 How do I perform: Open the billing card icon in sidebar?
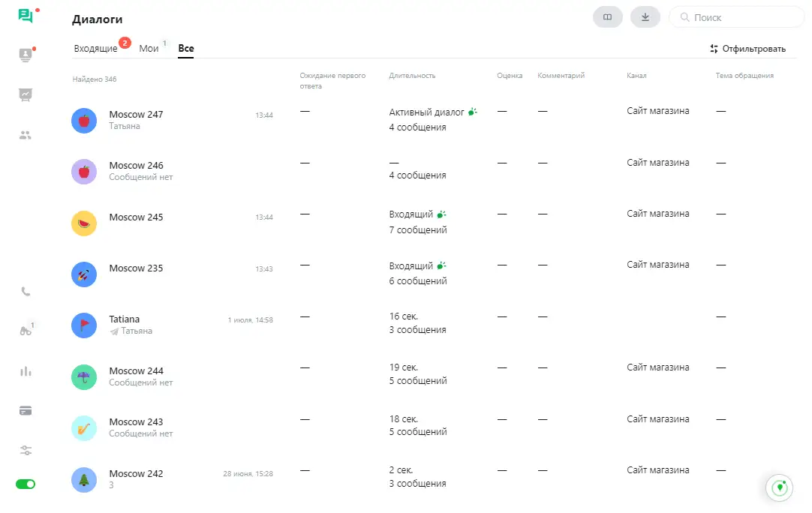26,410
